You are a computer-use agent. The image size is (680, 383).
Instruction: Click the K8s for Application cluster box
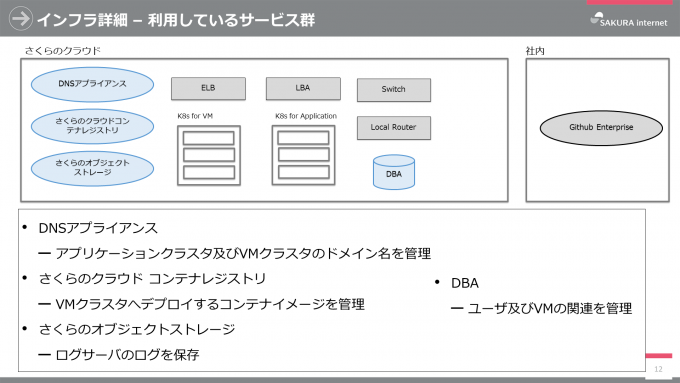click(304, 155)
